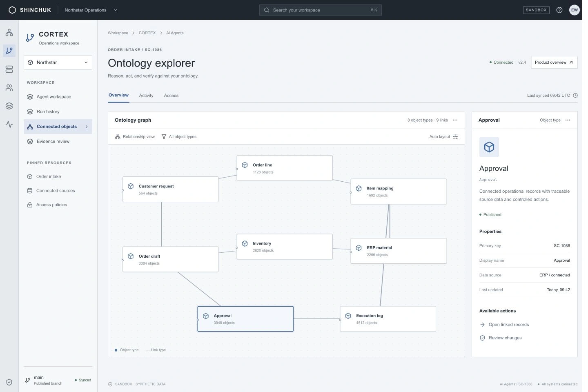Open the users icon in left rail
Screen dimensions: 588x392
coord(9,88)
